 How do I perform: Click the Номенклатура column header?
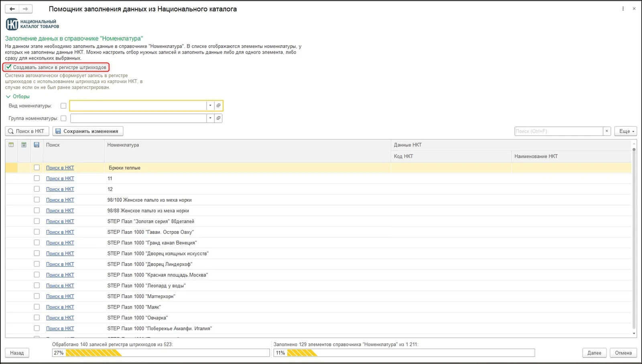(247, 150)
